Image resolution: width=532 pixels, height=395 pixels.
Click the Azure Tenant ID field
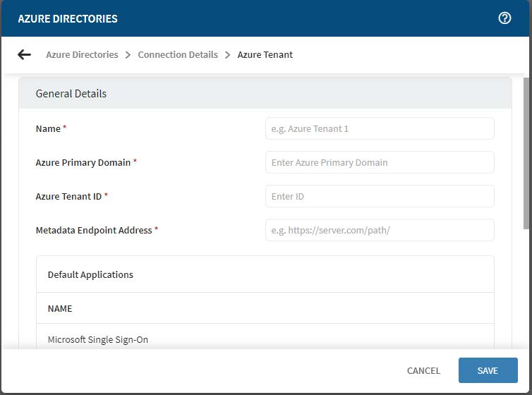380,196
